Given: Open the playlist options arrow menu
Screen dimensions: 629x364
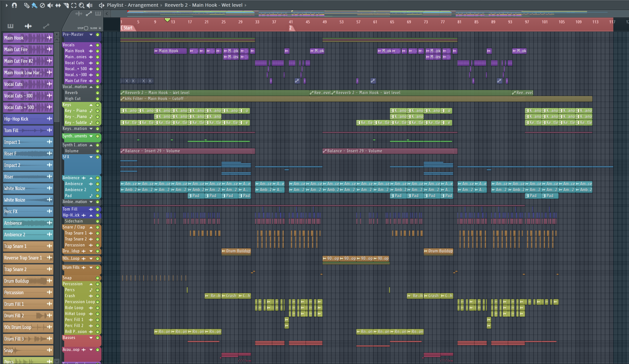Looking at the screenshot, I should 6,5.
